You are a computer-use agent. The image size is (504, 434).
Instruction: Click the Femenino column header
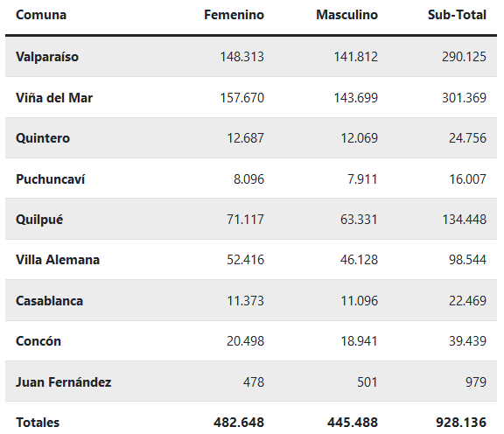(234, 15)
